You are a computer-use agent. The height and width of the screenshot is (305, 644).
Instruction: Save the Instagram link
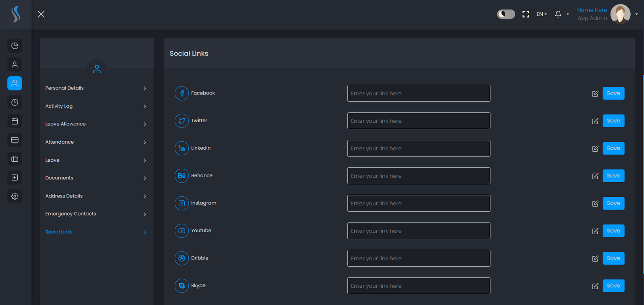pos(613,203)
